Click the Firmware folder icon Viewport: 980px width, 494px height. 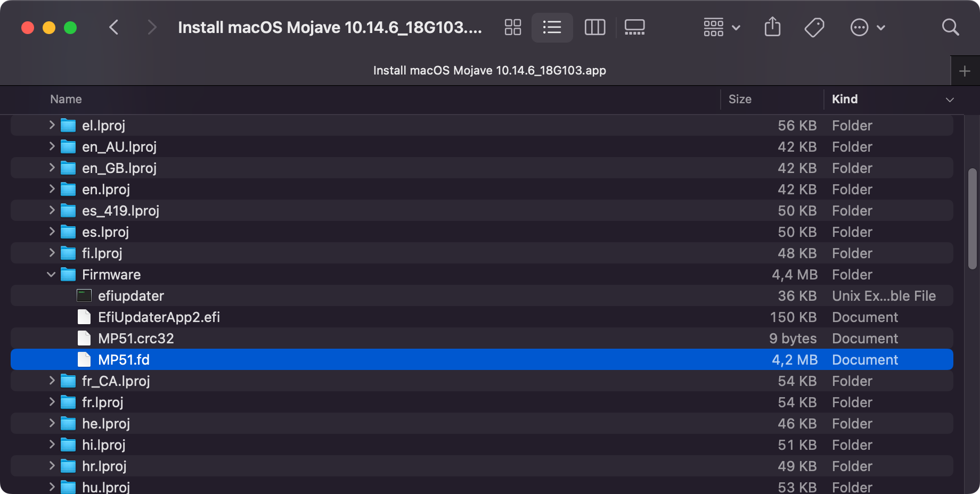(68, 275)
